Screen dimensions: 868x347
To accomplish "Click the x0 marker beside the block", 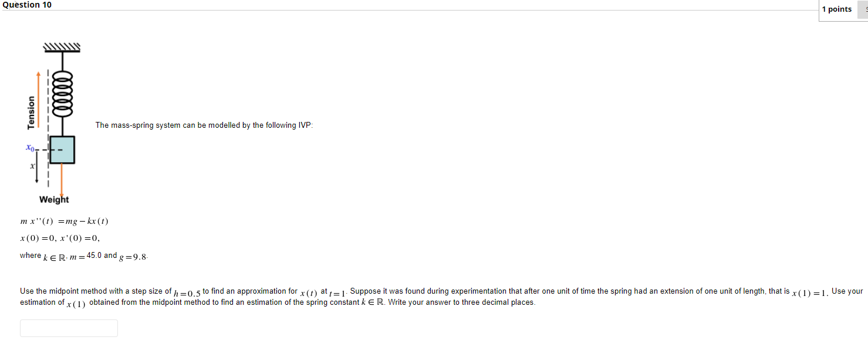I will point(30,148).
